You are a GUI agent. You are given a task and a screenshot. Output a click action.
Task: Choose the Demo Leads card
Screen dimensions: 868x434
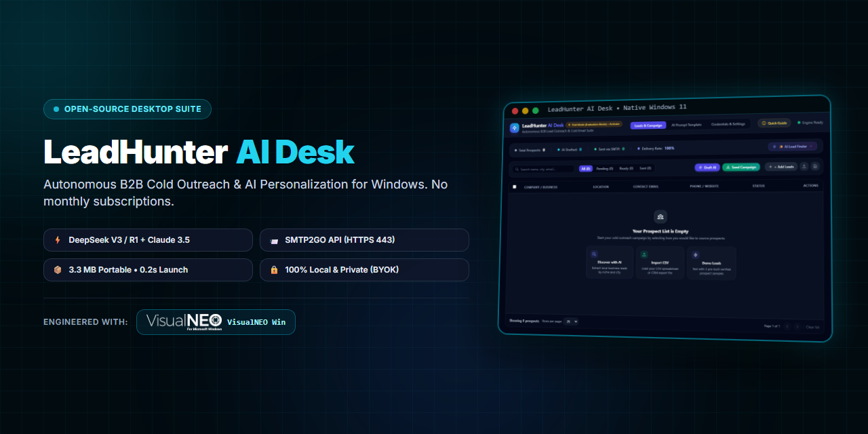(x=711, y=264)
